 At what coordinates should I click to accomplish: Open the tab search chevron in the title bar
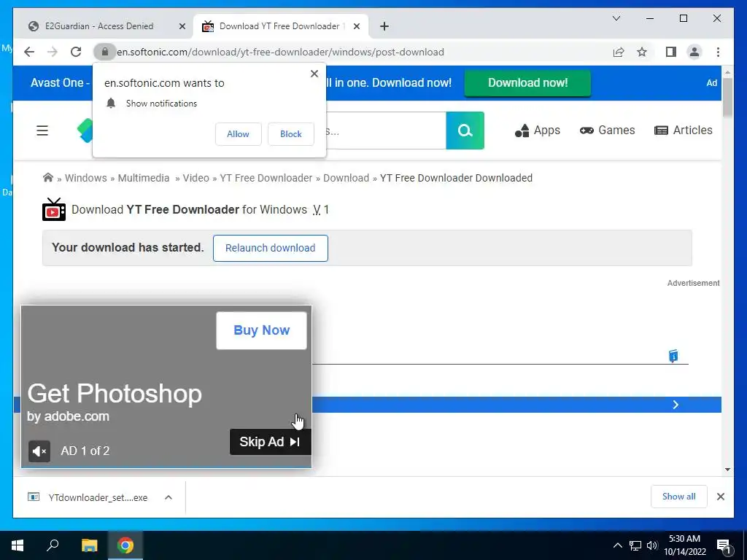[616, 18]
